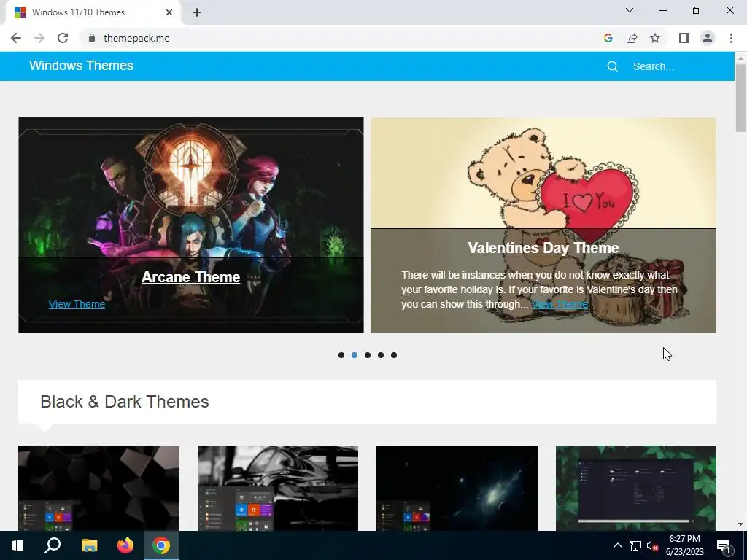Select the Windows 11/10 Themes tab
Screen dimensions: 747x560
click(93, 12)
